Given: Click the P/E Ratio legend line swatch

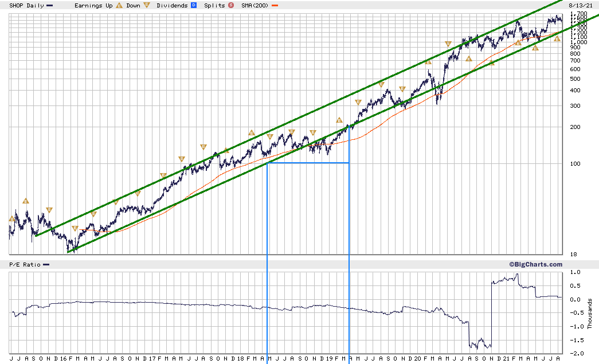Looking at the screenshot, I should [46, 264].
